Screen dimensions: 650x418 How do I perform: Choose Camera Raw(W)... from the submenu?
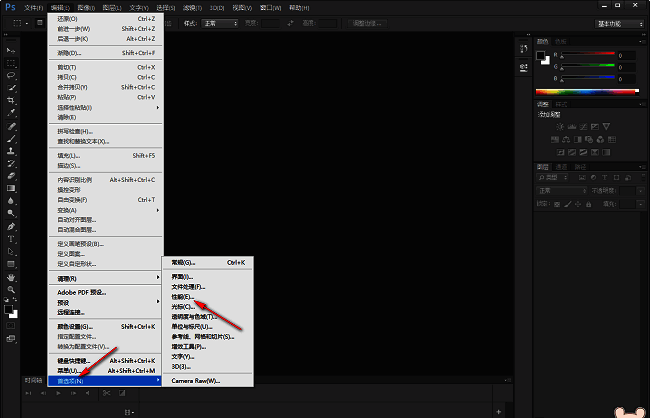tap(196, 380)
